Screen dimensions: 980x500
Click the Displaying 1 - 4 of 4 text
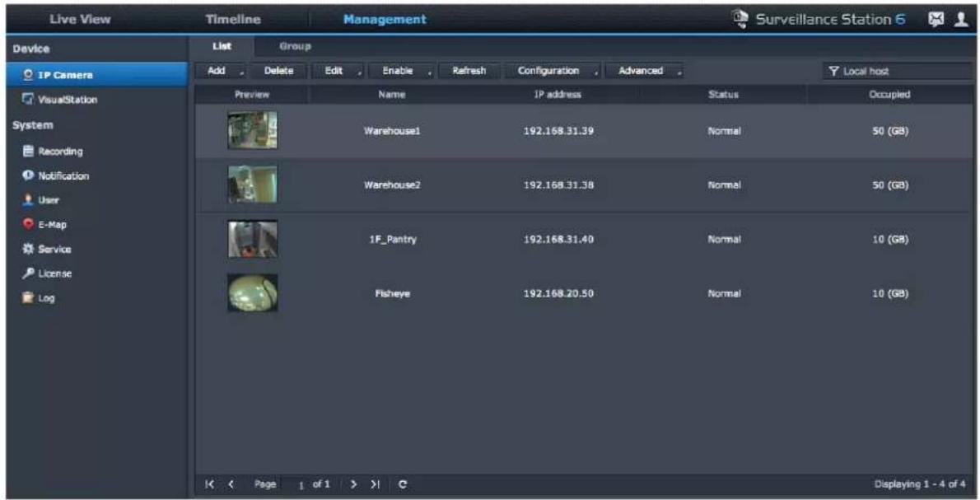click(x=919, y=484)
